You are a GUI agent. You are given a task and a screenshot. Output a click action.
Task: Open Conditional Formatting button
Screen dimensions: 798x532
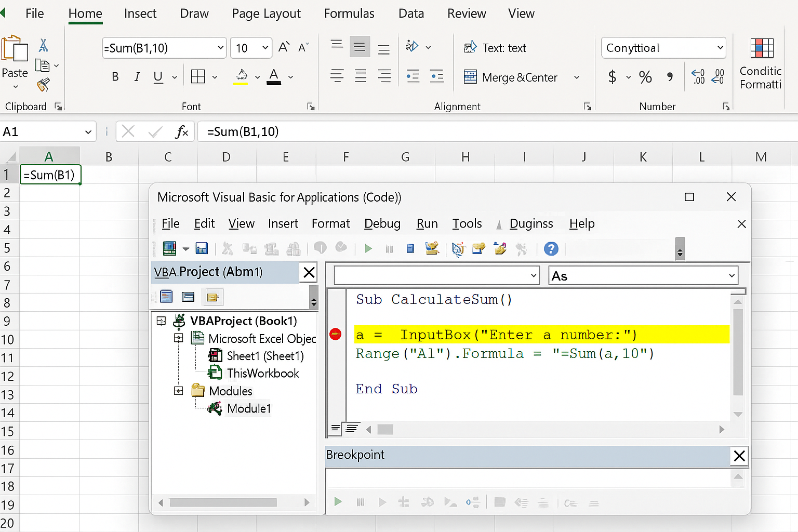point(761,64)
